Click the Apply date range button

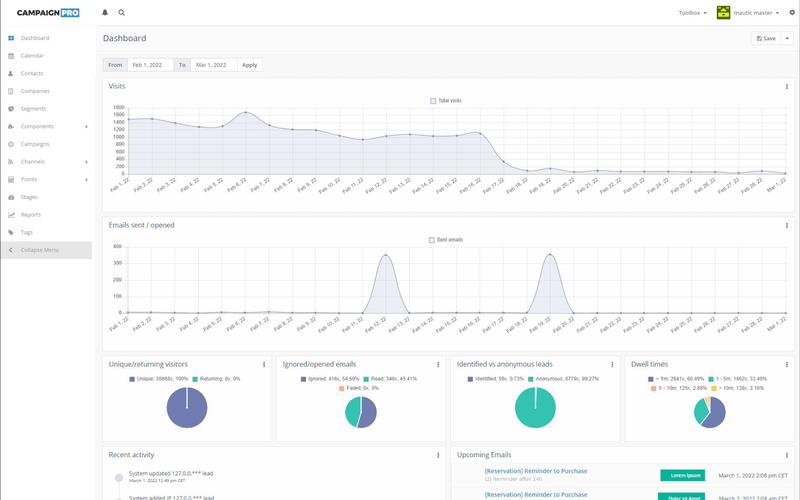tap(249, 65)
